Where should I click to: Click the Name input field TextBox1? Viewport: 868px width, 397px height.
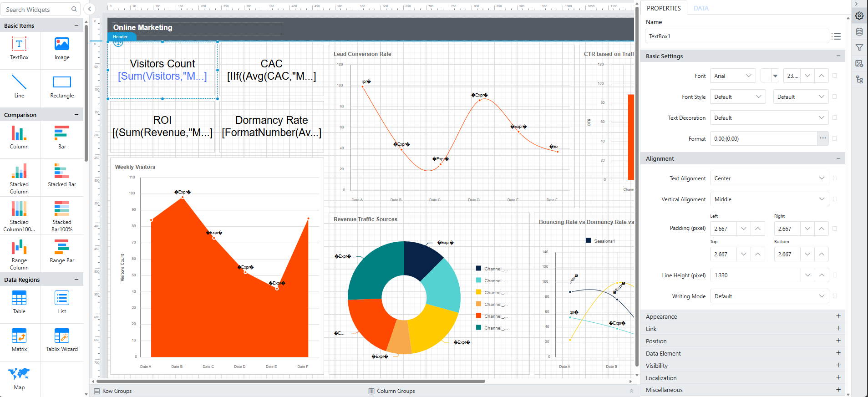click(x=736, y=36)
